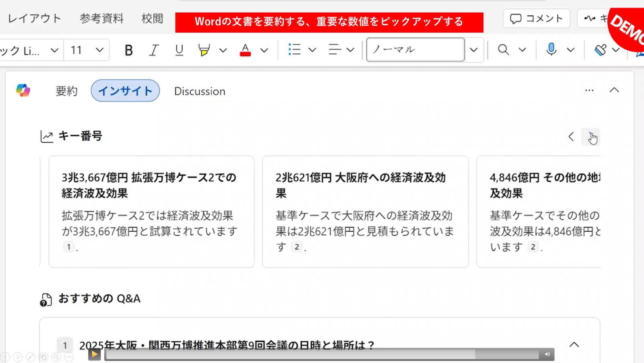Click the Copilot logo icon
This screenshot has width=644, height=363.
(23, 90)
